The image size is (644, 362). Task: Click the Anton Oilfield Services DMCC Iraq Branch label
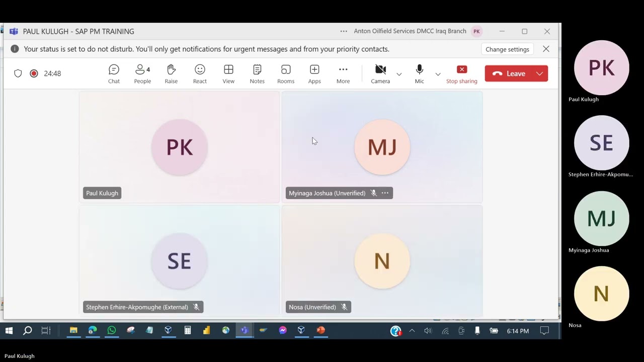click(x=410, y=31)
